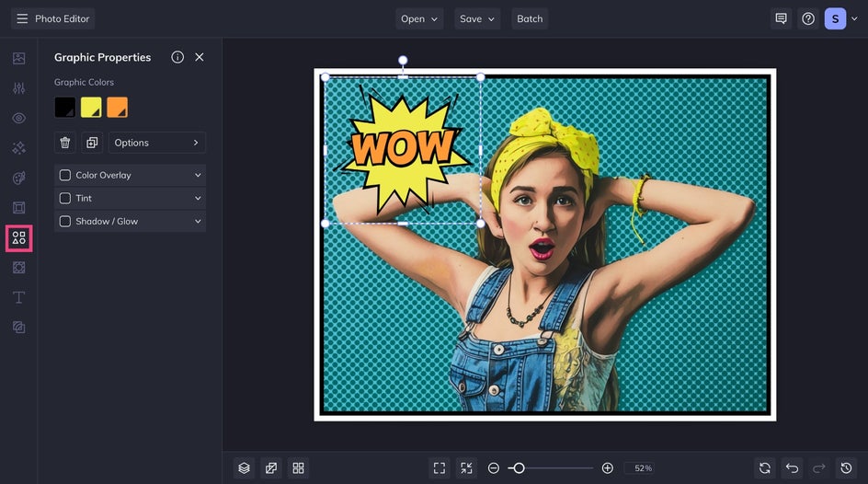Click the graphic rotation handle

pyautogui.click(x=403, y=60)
